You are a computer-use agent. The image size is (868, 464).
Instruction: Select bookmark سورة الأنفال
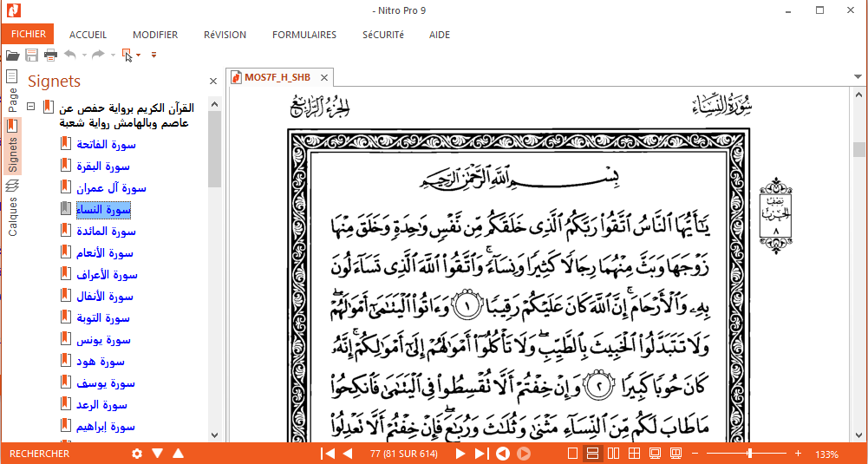[105, 297]
